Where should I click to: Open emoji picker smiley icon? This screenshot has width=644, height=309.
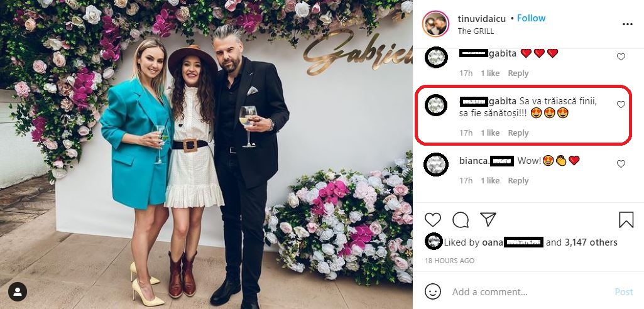433,291
